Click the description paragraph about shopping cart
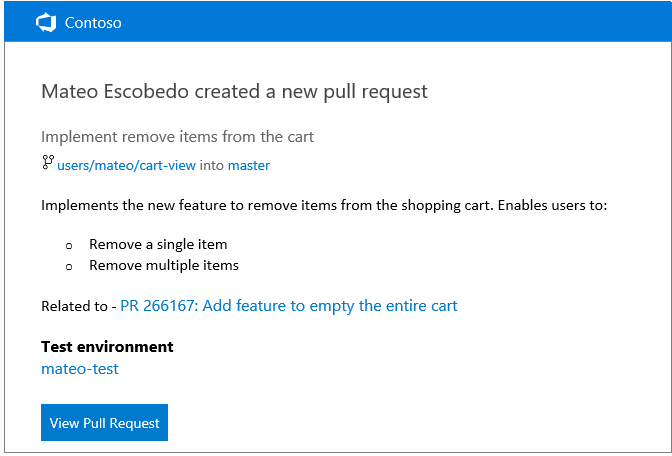This screenshot has width=672, height=456. 324,205
